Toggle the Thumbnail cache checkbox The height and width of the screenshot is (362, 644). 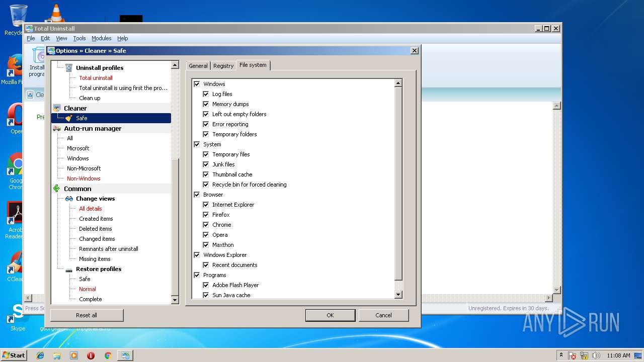click(x=206, y=174)
